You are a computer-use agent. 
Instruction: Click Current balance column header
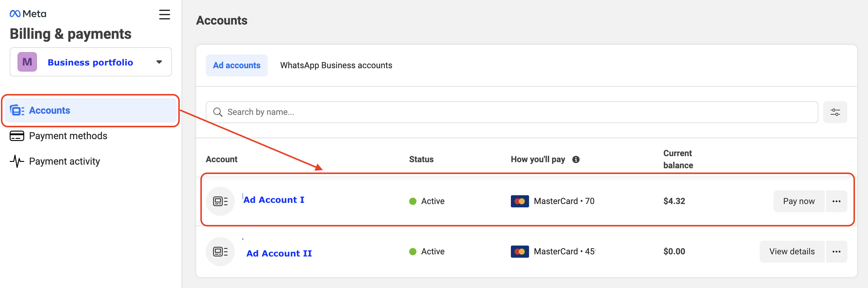(x=678, y=159)
